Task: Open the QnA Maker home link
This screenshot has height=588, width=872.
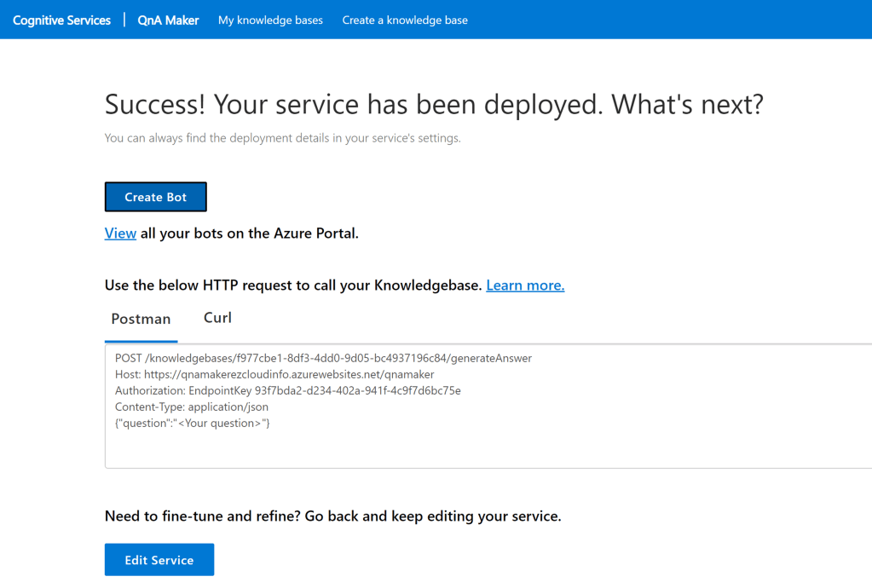Action: (168, 20)
